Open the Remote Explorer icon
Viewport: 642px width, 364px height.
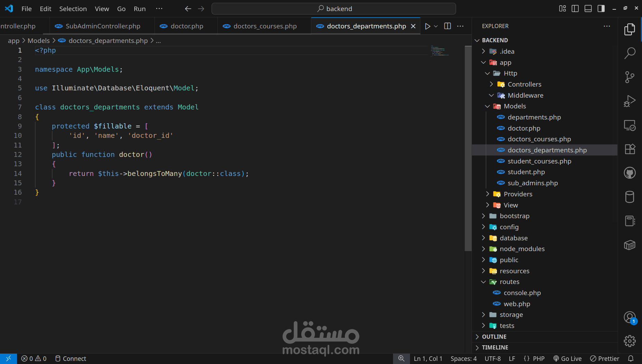pos(630,125)
